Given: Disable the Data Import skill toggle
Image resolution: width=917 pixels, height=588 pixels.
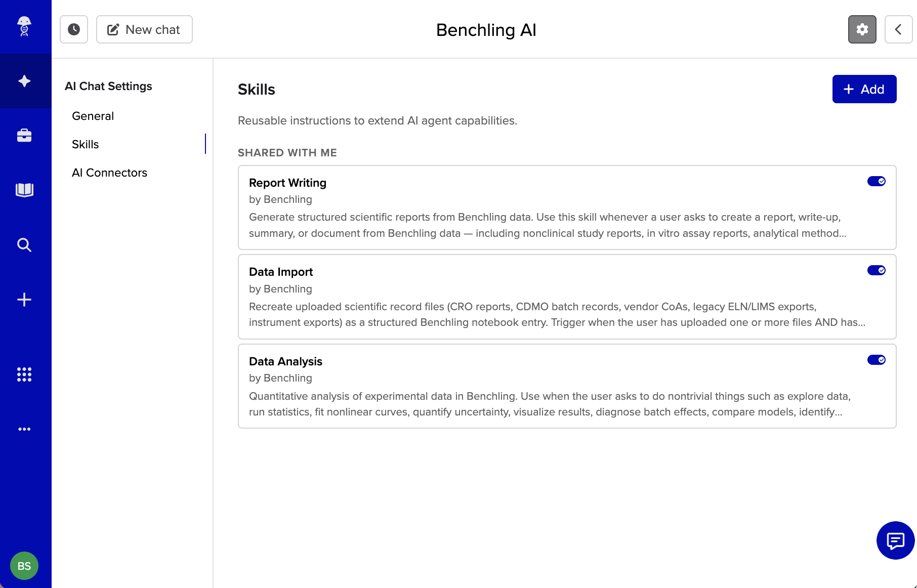Looking at the screenshot, I should point(877,270).
